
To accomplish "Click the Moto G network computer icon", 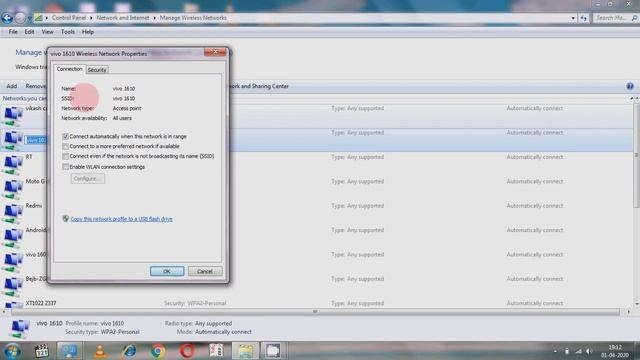I will 12,189.
